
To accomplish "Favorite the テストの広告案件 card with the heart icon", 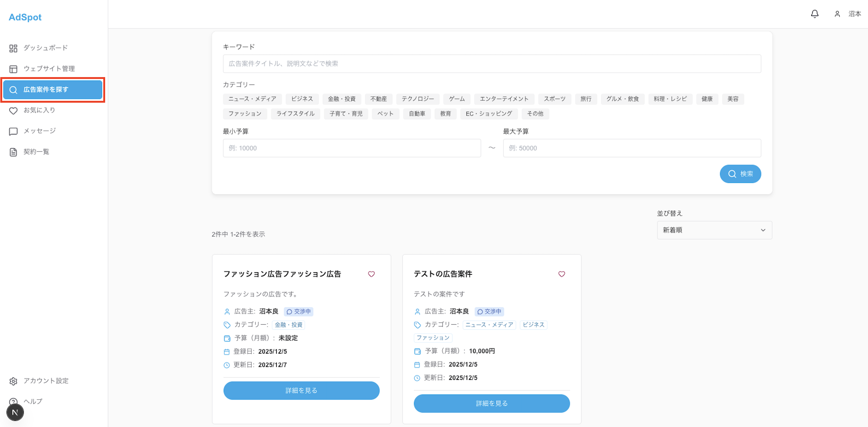I will coord(561,274).
